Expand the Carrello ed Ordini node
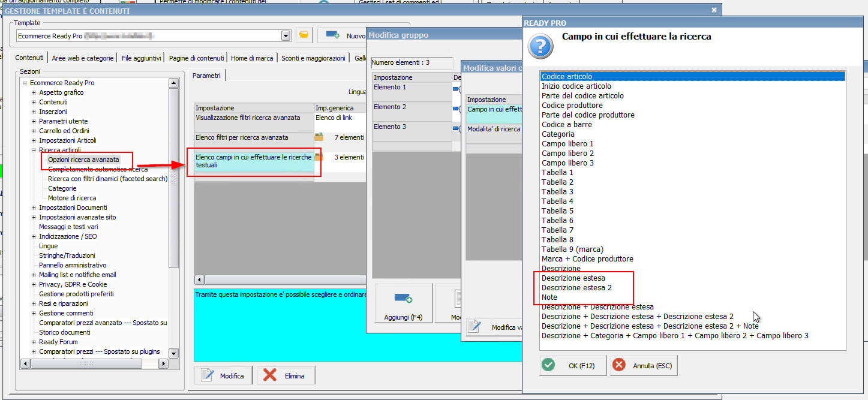Viewport: 868px width, 400px height. [x=34, y=131]
